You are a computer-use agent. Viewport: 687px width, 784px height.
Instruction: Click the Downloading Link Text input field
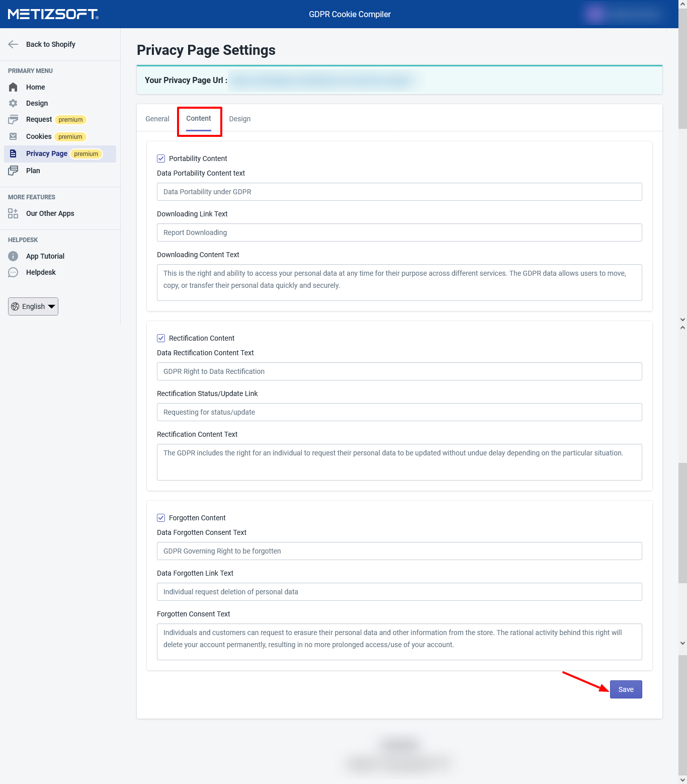399,232
